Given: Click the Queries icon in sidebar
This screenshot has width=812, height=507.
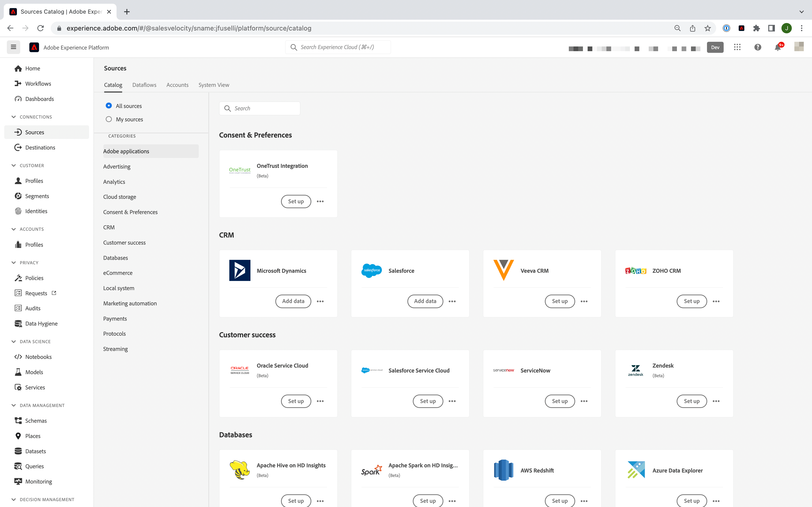Looking at the screenshot, I should point(18,465).
